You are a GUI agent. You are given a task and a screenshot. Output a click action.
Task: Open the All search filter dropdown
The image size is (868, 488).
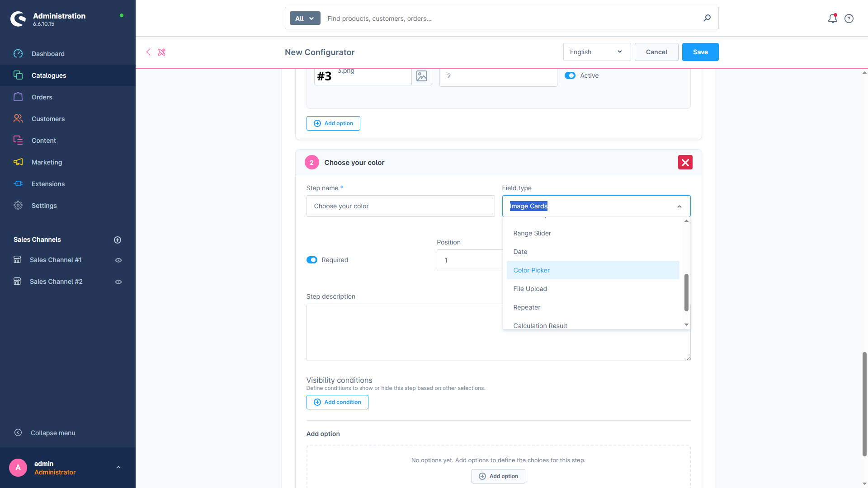tap(305, 18)
